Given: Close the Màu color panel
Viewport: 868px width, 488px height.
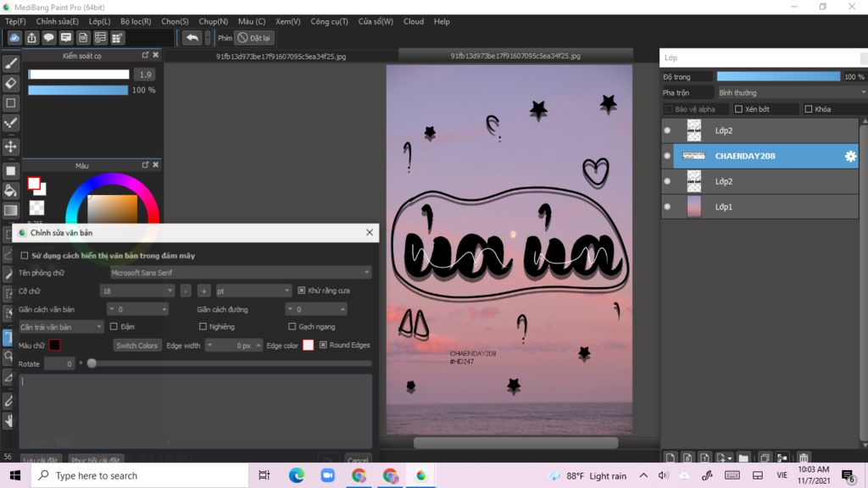Looking at the screenshot, I should coord(156,165).
